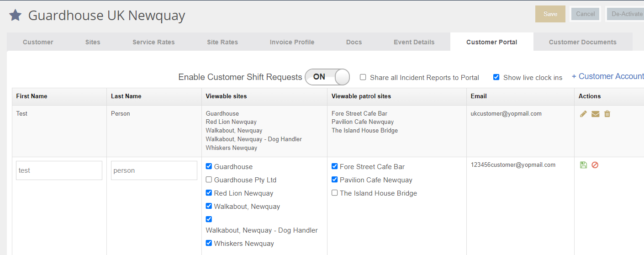Cancel row editing with the red circle icon
This screenshot has height=255, width=644.
point(595,165)
